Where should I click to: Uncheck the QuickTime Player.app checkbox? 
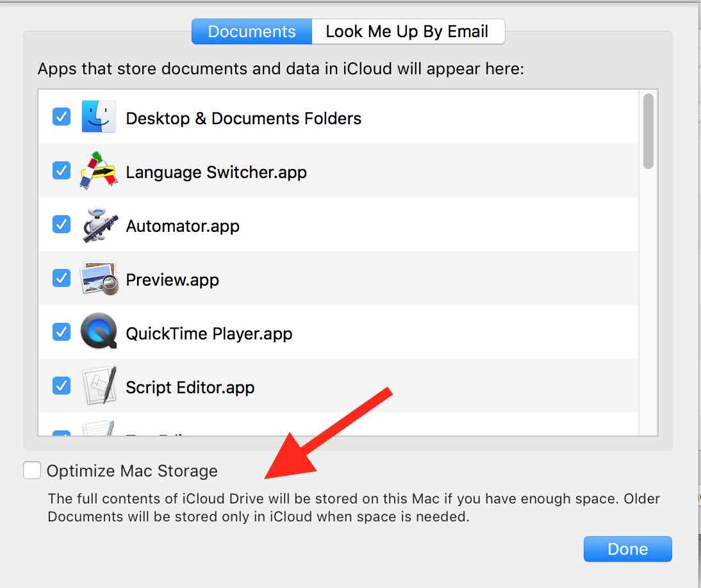(62, 332)
